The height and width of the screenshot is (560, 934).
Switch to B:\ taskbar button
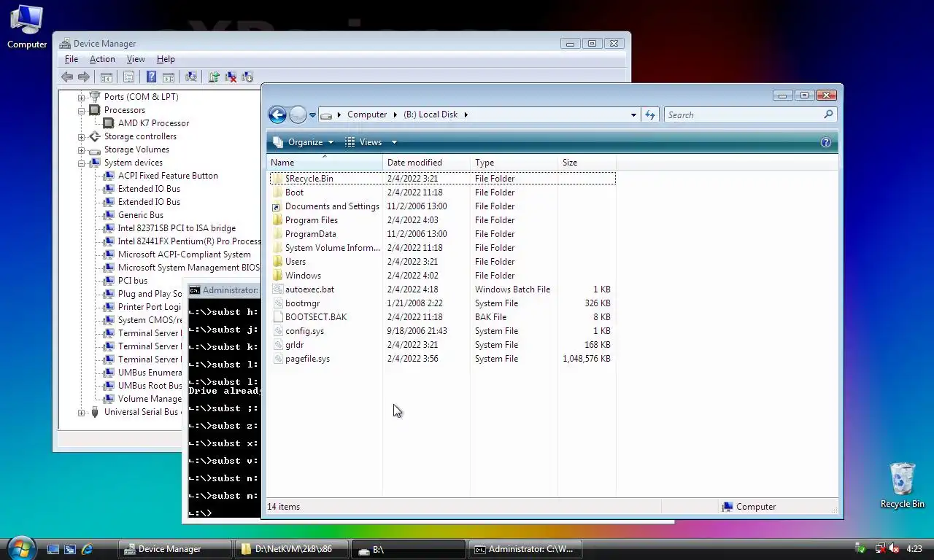coord(409,549)
